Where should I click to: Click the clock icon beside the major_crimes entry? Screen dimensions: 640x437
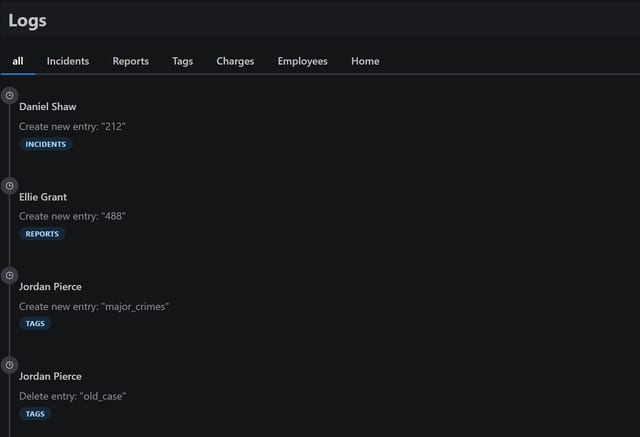9,275
